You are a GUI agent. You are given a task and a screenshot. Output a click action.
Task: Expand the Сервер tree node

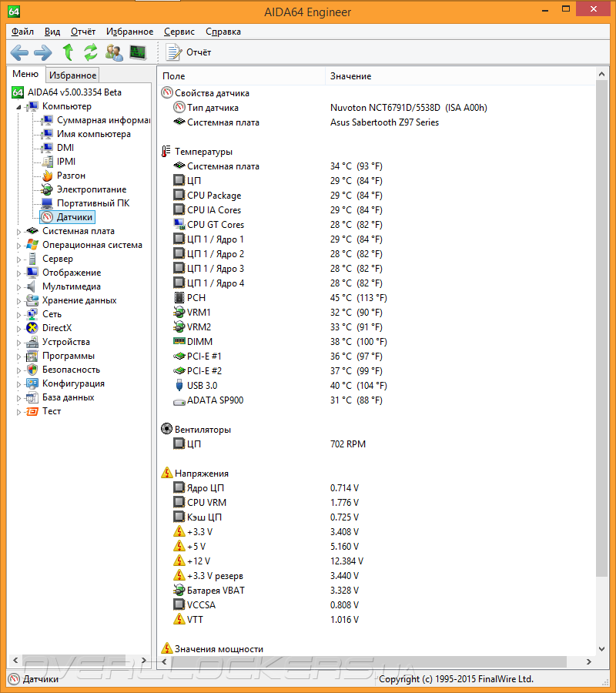tap(18, 259)
